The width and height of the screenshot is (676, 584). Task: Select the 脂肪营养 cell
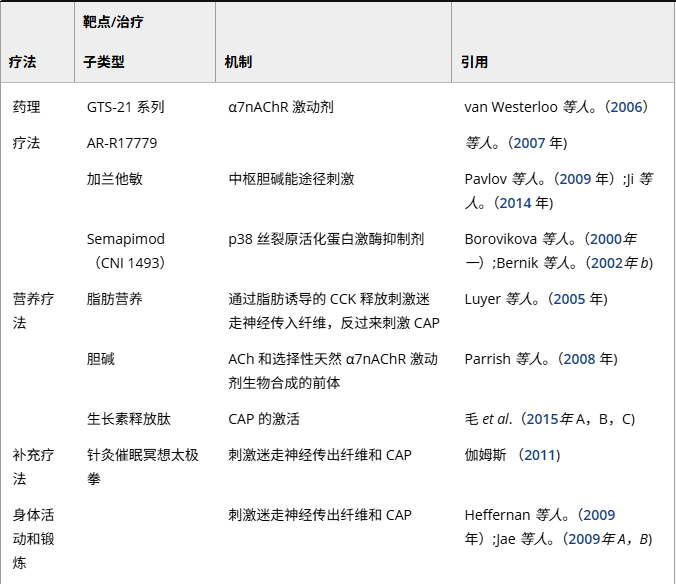point(115,299)
